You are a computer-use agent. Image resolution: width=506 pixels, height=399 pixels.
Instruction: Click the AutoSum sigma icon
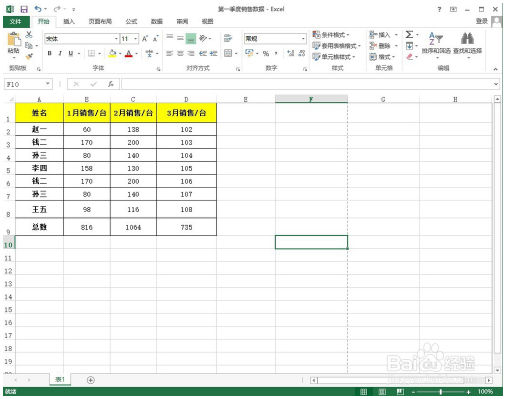409,34
